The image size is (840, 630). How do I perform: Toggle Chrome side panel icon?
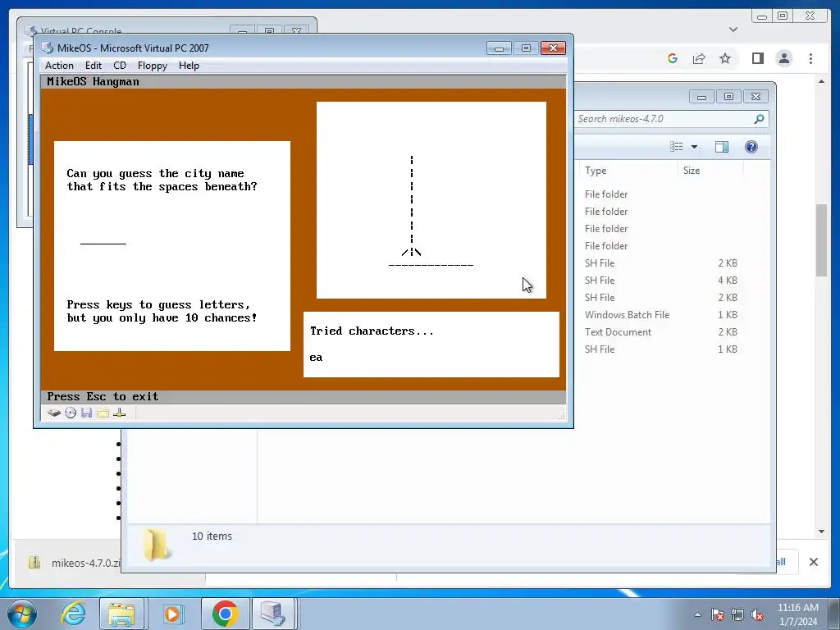click(x=757, y=58)
